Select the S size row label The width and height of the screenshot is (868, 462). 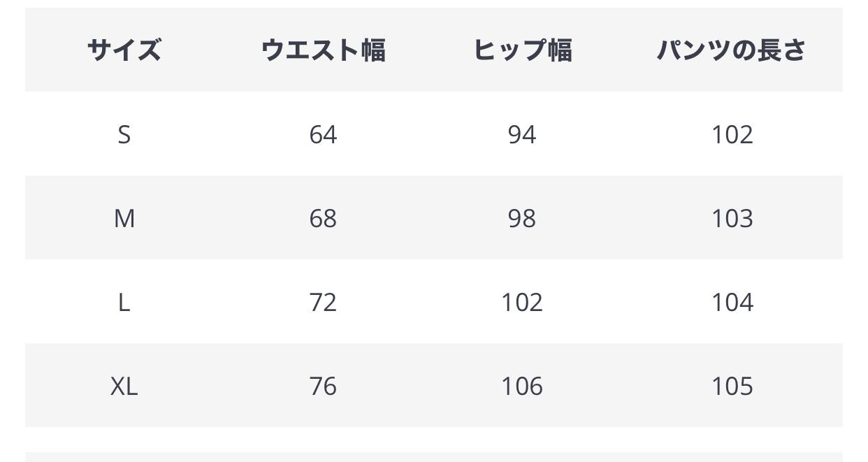(124, 134)
